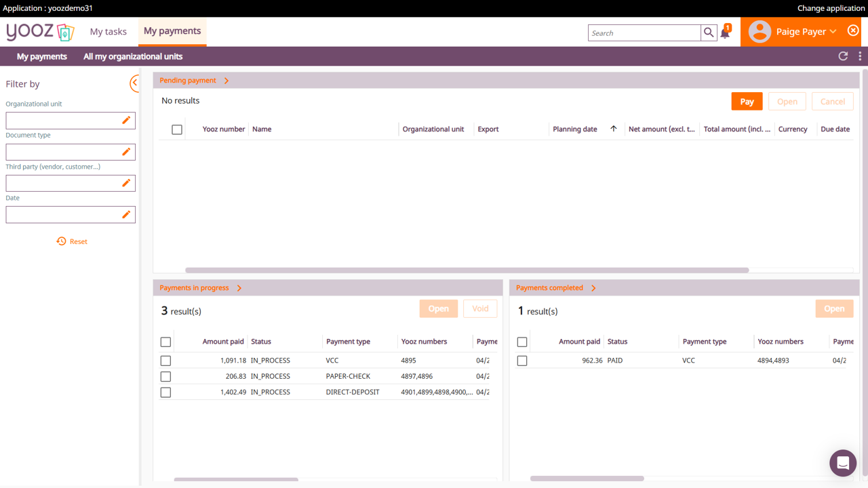Viewport: 868px width, 488px height.
Task: Open the three-dot more options menu
Action: click(860, 56)
